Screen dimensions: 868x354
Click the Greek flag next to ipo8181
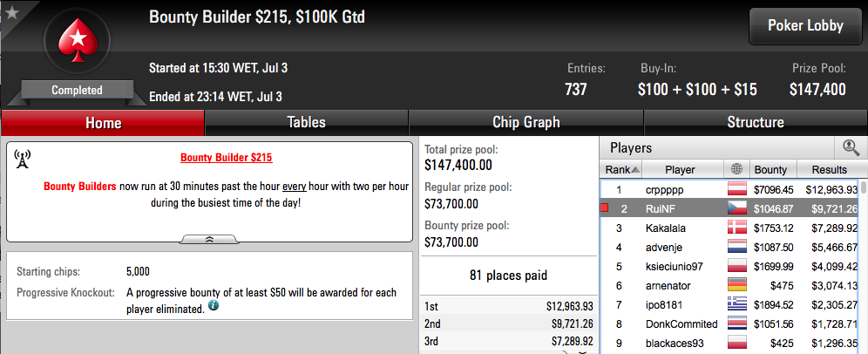[736, 304]
